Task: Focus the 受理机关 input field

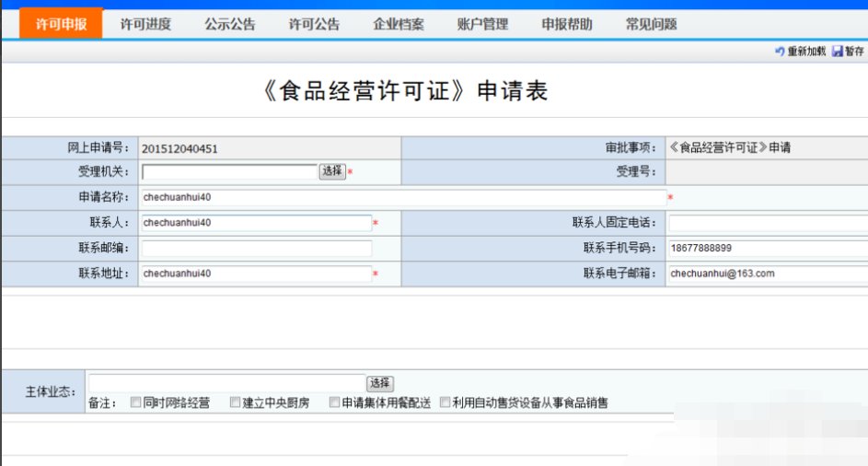Action: tap(230, 172)
